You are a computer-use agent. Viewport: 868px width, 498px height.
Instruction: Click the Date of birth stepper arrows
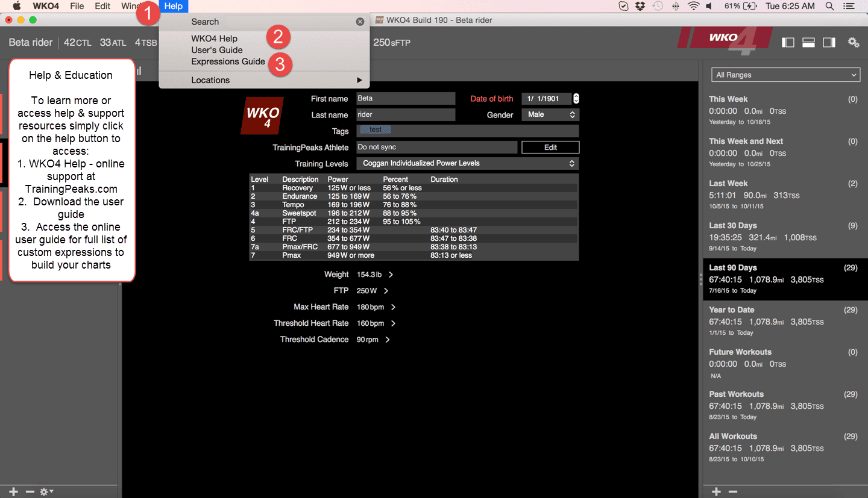click(576, 99)
